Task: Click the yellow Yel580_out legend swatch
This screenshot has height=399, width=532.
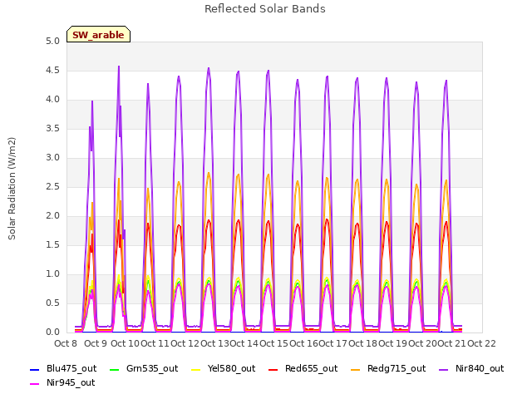Action: click(196, 369)
